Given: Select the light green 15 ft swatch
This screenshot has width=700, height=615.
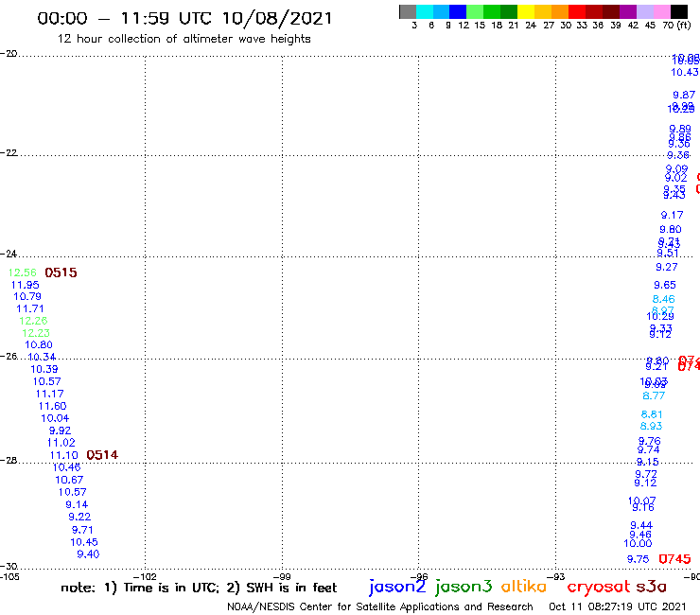Looking at the screenshot, I should pos(475,12).
